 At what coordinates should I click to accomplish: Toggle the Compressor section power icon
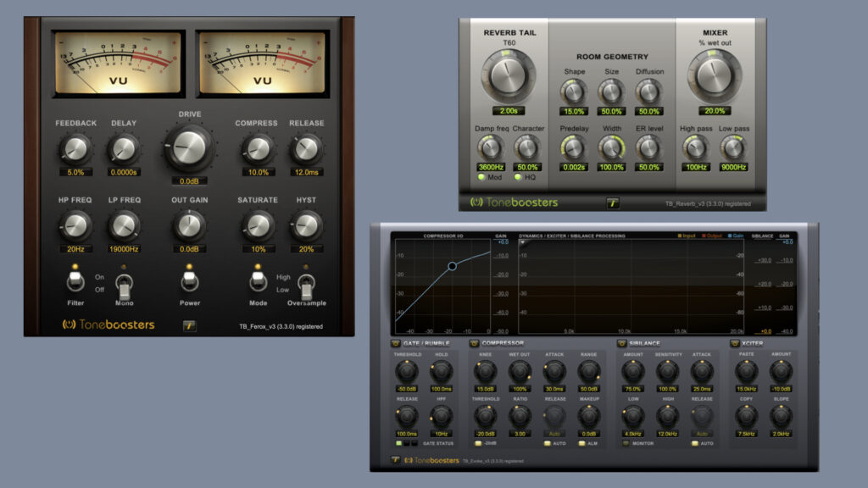click(x=475, y=343)
